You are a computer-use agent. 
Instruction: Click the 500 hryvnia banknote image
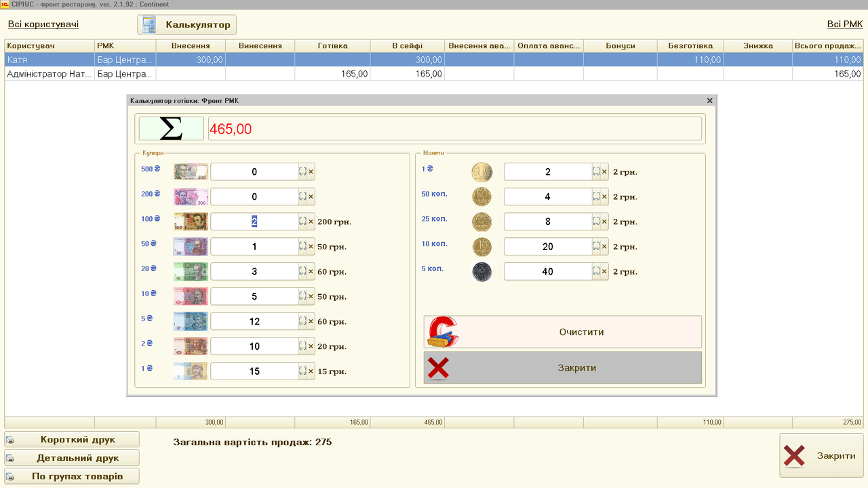click(191, 172)
